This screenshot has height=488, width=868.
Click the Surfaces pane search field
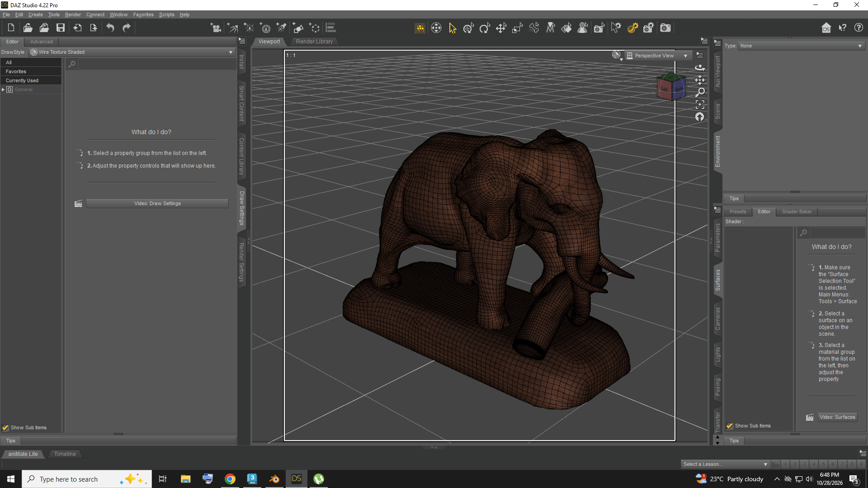(x=837, y=233)
